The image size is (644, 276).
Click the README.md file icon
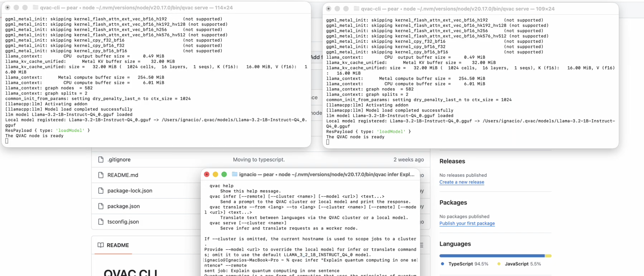pos(101,175)
